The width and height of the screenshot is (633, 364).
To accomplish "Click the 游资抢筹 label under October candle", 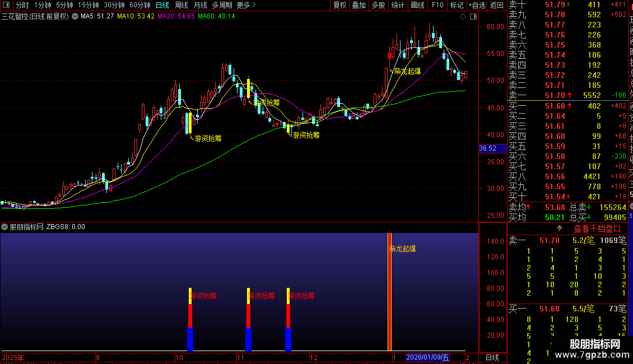I will [x=208, y=138].
